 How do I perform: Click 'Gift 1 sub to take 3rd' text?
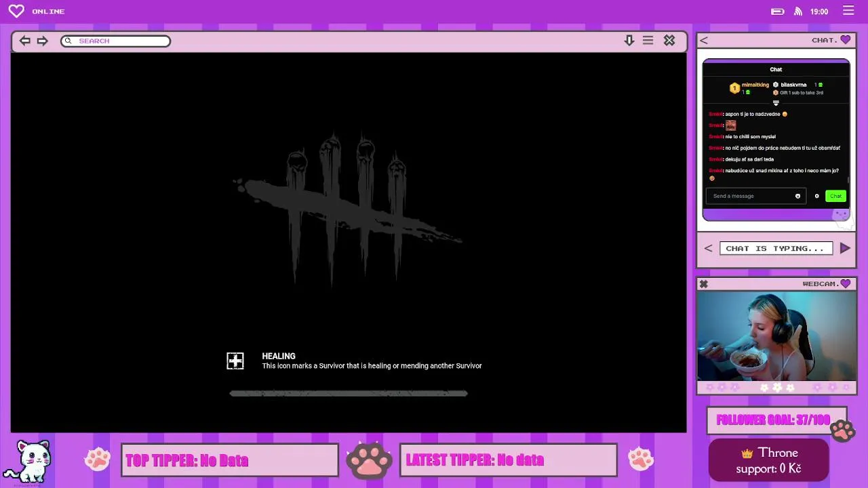802,92
